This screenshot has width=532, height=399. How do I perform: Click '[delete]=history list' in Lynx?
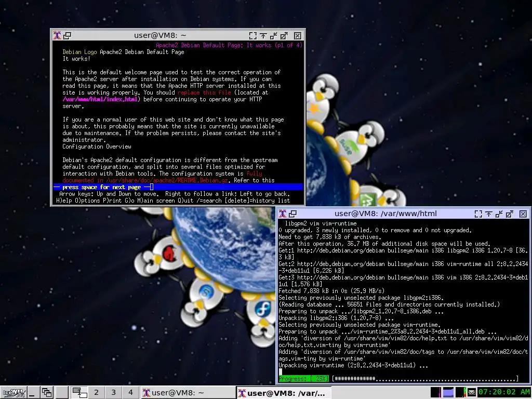pos(258,201)
